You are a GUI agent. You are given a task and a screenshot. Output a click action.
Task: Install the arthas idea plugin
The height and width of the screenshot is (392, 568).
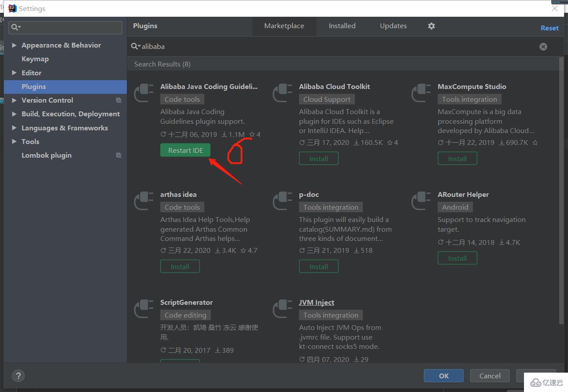coord(180,266)
